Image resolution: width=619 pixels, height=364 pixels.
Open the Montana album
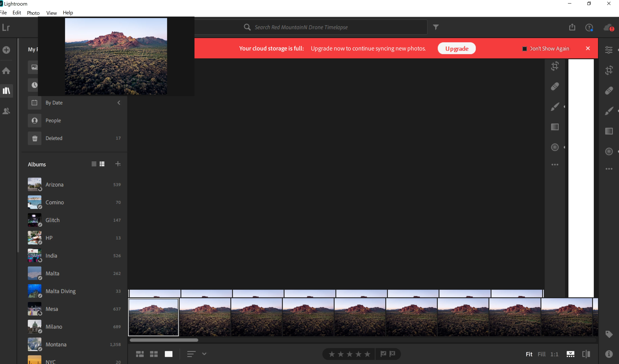coord(56,344)
